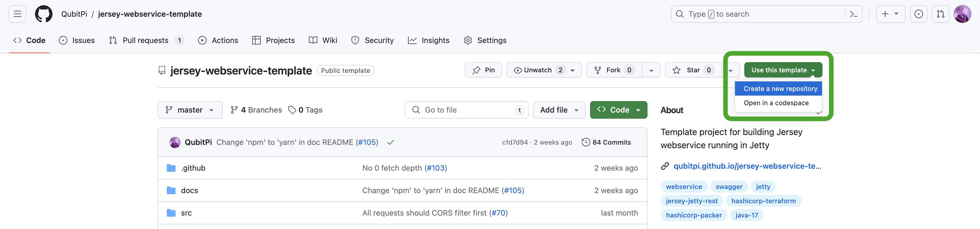Open pull request #105 in latest commit
The width and height of the screenshot is (980, 229).
point(367,142)
